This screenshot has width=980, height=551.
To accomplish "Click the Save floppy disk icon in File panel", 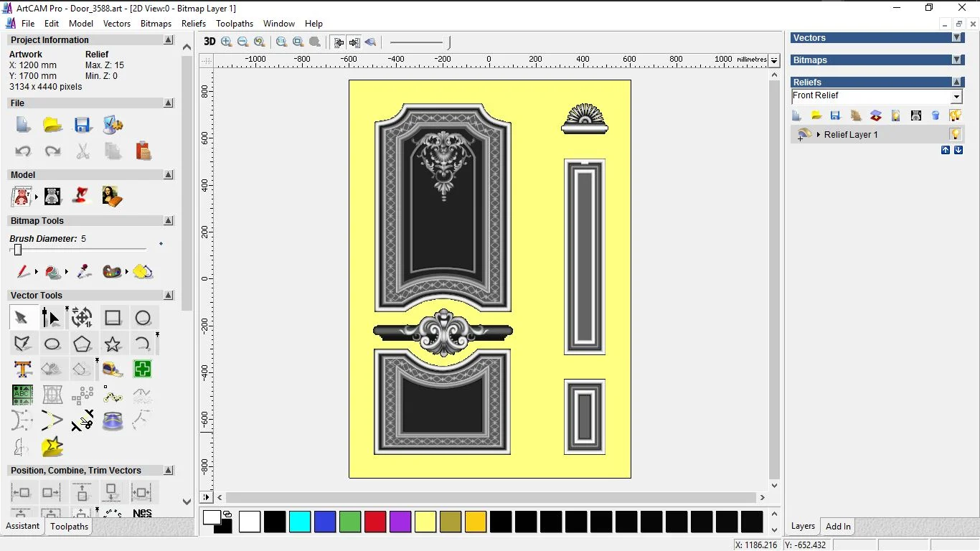I will (x=83, y=126).
